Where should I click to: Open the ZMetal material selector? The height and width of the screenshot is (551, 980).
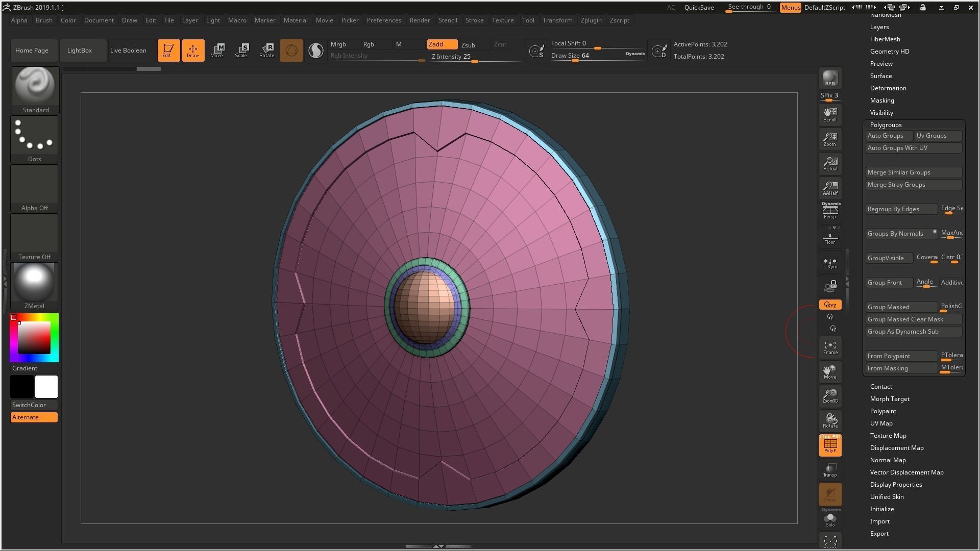pos(34,286)
